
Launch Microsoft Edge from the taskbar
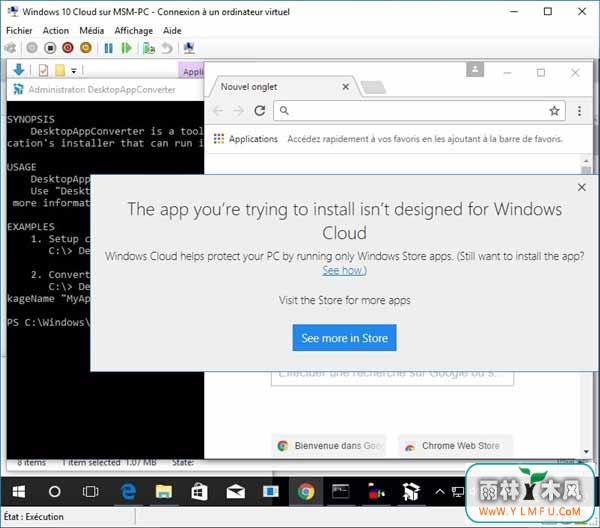tap(128, 491)
